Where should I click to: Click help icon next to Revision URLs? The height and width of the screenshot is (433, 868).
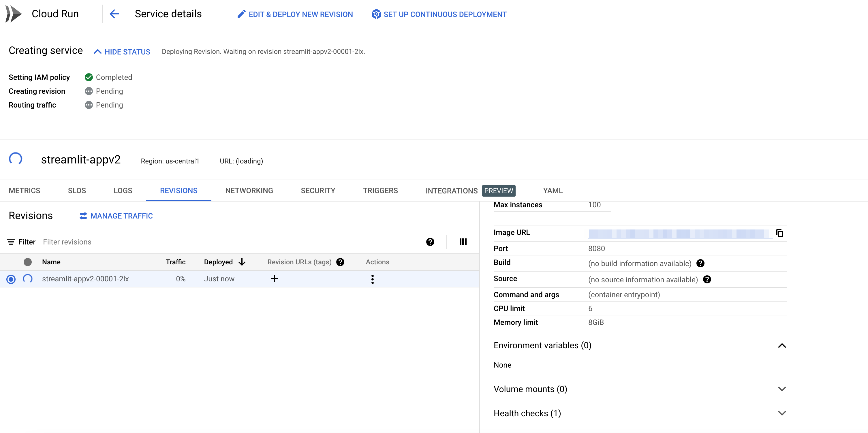(x=340, y=262)
